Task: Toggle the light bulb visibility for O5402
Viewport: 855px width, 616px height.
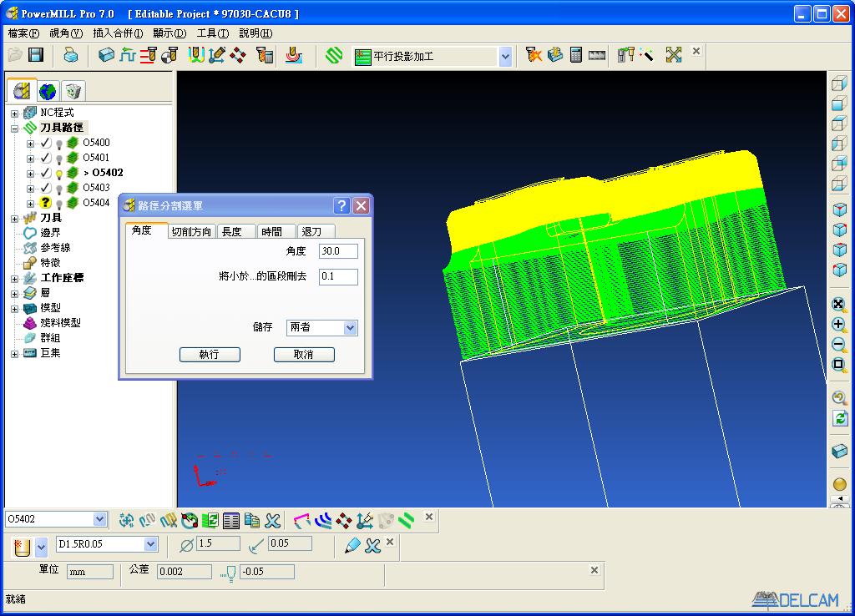Action: pos(59,174)
